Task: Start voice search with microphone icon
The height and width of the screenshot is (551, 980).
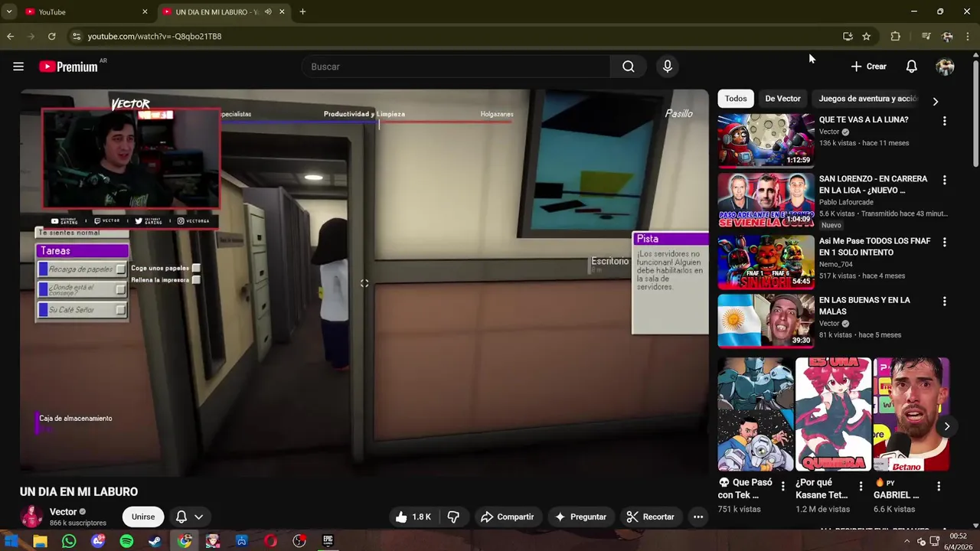Action: (x=668, y=67)
